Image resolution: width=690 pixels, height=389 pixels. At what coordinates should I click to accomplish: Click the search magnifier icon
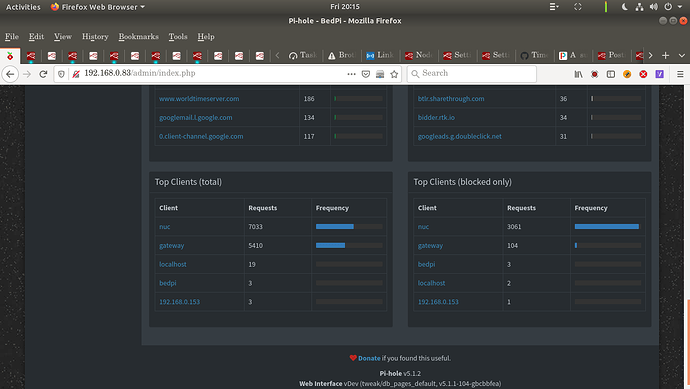[x=415, y=74]
